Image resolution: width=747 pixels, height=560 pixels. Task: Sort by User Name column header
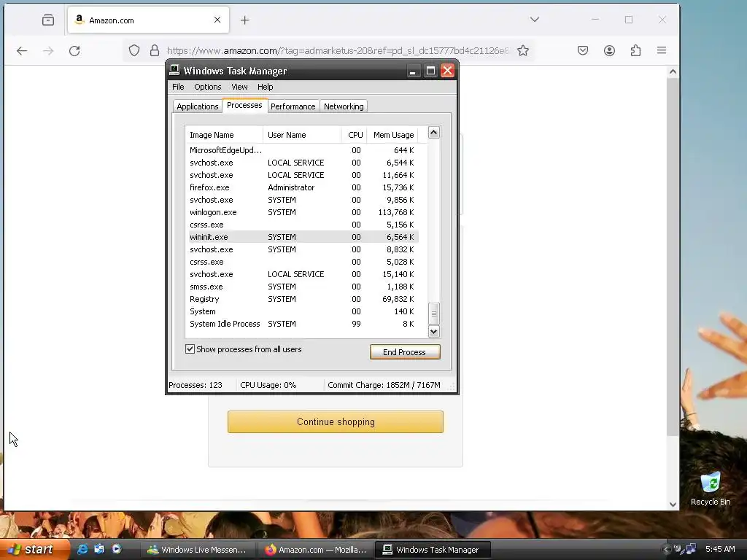click(x=302, y=135)
